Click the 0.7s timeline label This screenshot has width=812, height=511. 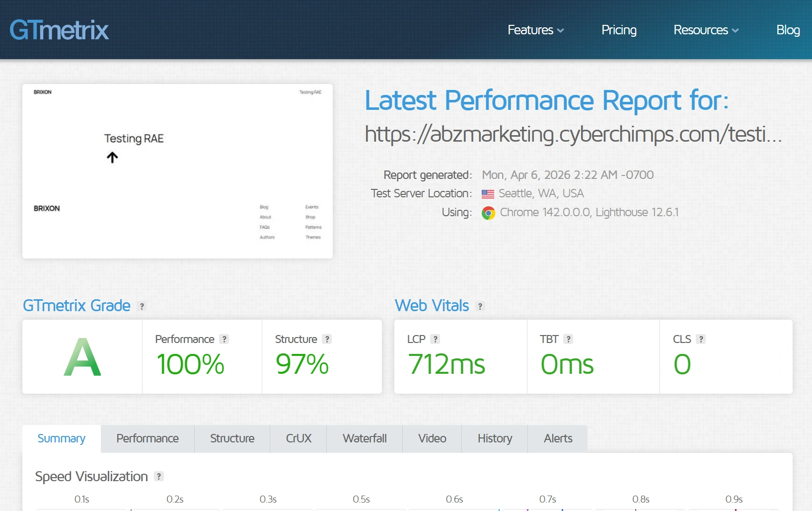click(x=548, y=499)
